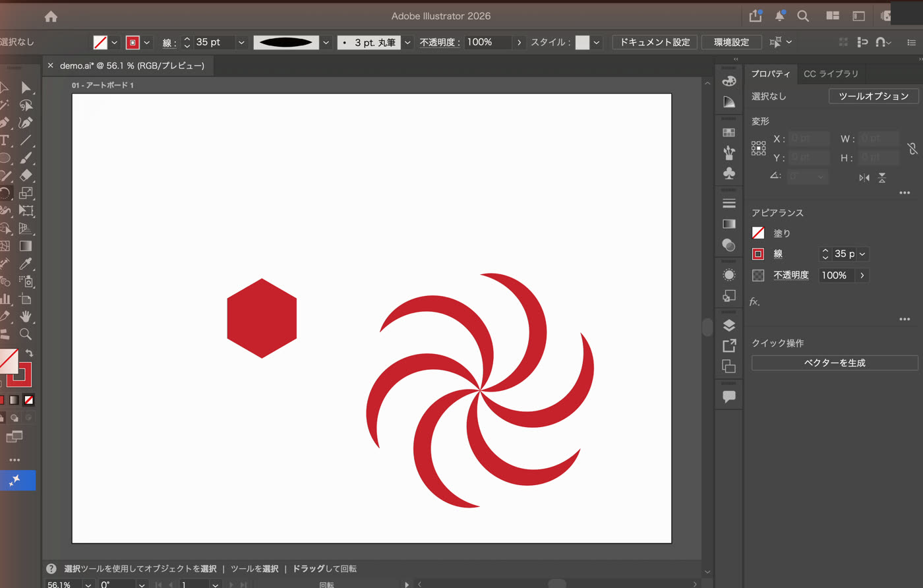Select the Direct Selection tool
The height and width of the screenshot is (588, 923).
pyautogui.click(x=26, y=88)
